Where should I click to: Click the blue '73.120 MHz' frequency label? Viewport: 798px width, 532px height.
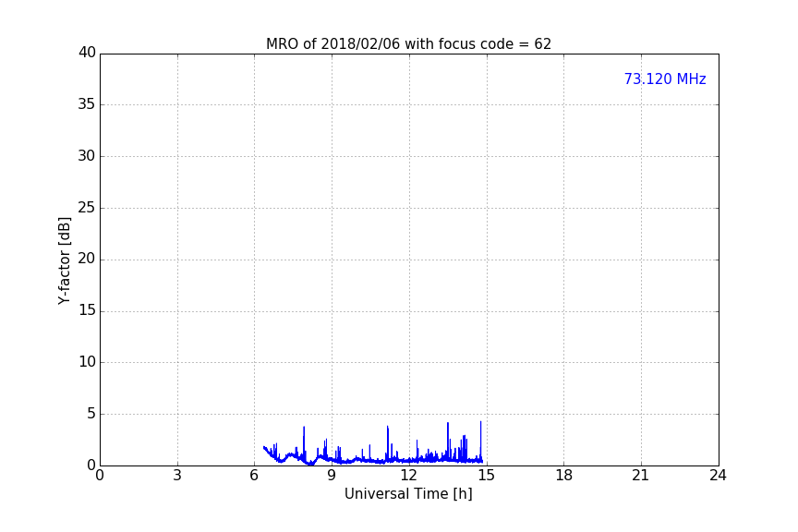(665, 79)
